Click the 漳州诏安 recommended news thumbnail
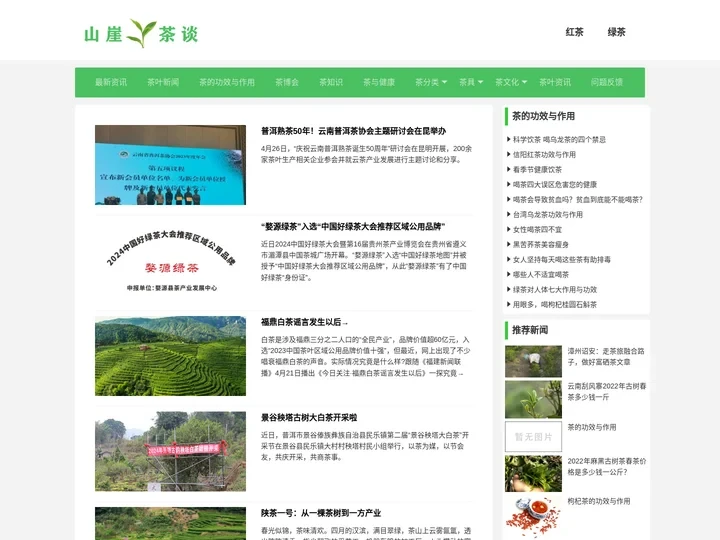The width and height of the screenshot is (720, 540). click(533, 361)
